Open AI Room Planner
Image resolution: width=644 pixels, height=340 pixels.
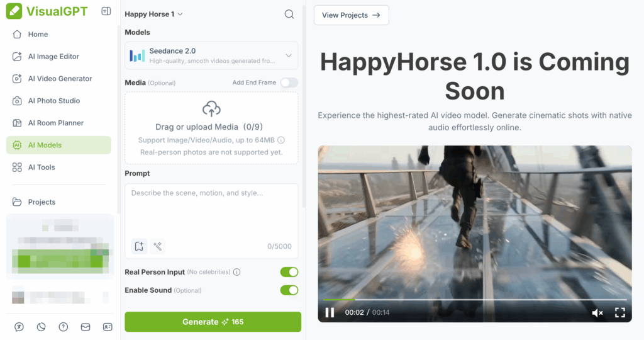[58, 123]
